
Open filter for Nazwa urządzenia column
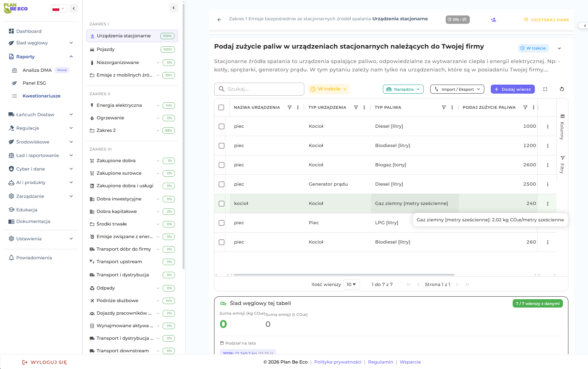[x=289, y=107]
